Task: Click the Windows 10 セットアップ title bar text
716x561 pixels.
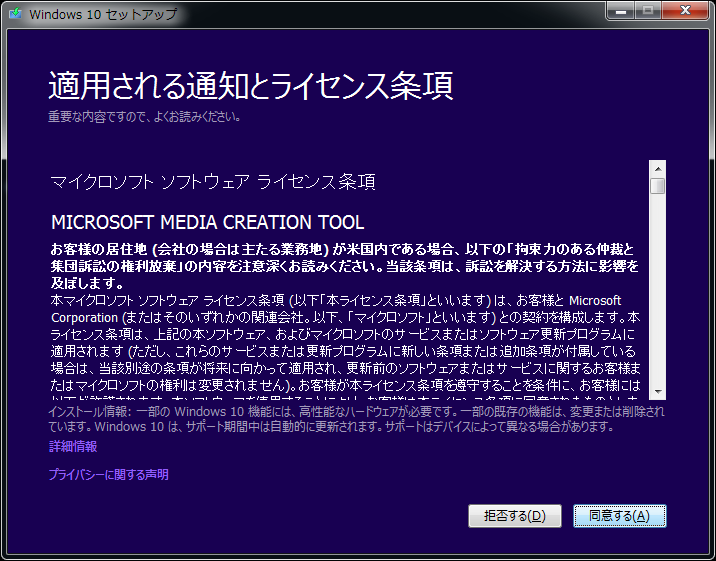Action: tap(103, 14)
